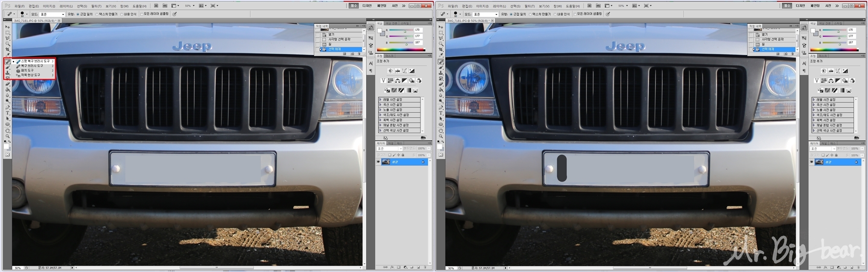Choose 복구 브러시 도구 in the left window flyout
This screenshot has height=272, width=868.
[32, 66]
